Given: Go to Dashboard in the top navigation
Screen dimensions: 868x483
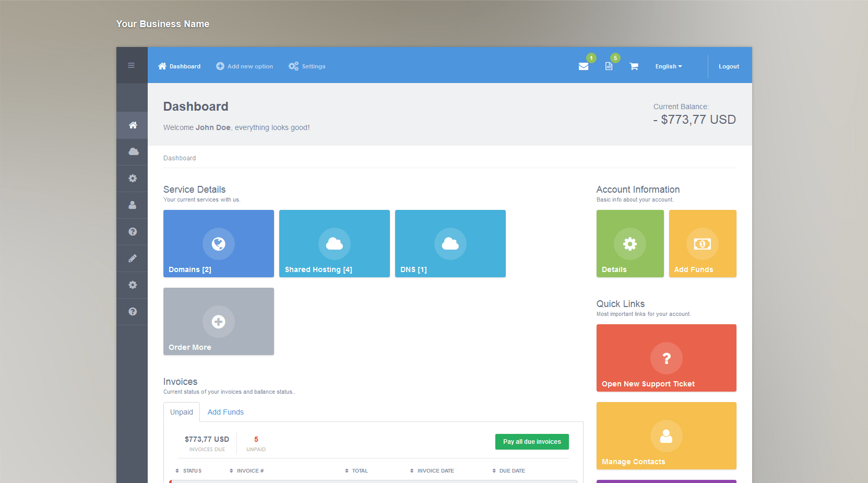Looking at the screenshot, I should pos(179,66).
